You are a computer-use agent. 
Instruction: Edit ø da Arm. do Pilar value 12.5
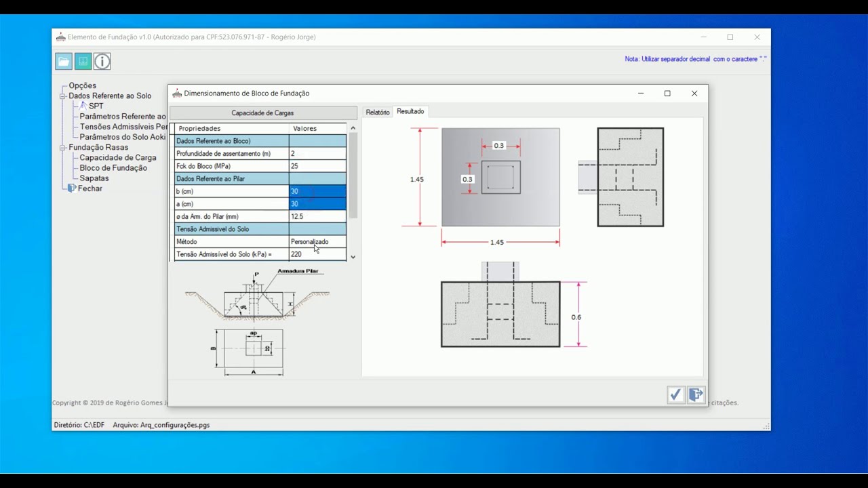click(317, 217)
